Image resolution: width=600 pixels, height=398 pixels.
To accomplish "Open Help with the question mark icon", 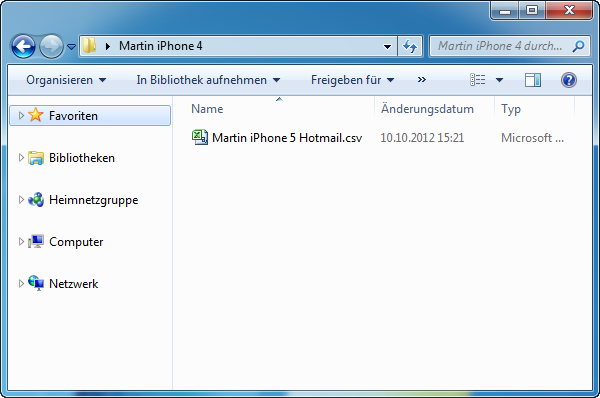I will pos(569,80).
